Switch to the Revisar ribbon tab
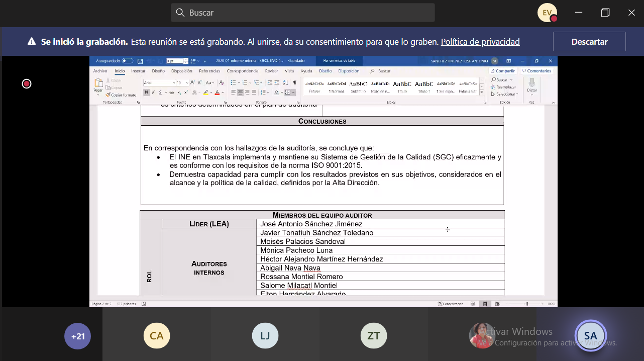 click(x=271, y=71)
